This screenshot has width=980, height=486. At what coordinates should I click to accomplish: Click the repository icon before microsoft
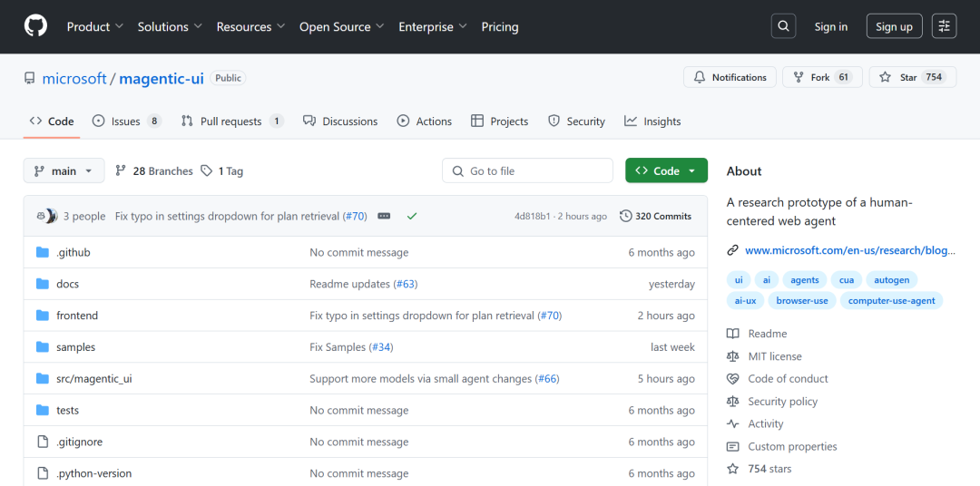(x=29, y=79)
